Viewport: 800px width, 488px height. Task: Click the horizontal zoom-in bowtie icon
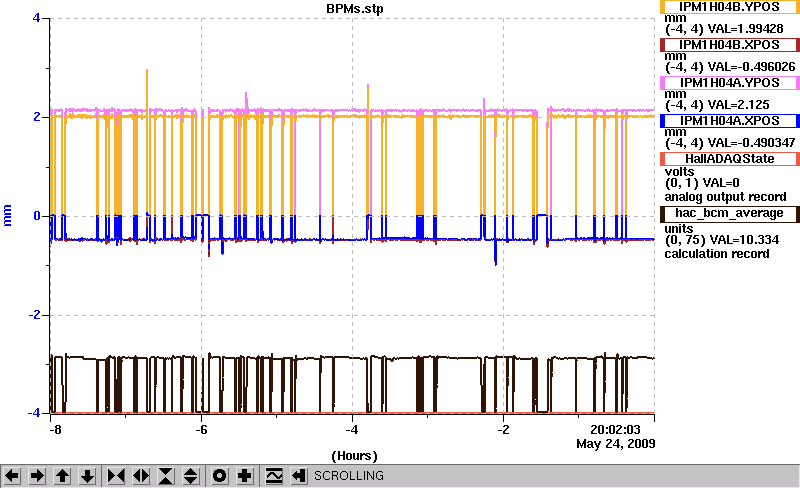pos(116,476)
